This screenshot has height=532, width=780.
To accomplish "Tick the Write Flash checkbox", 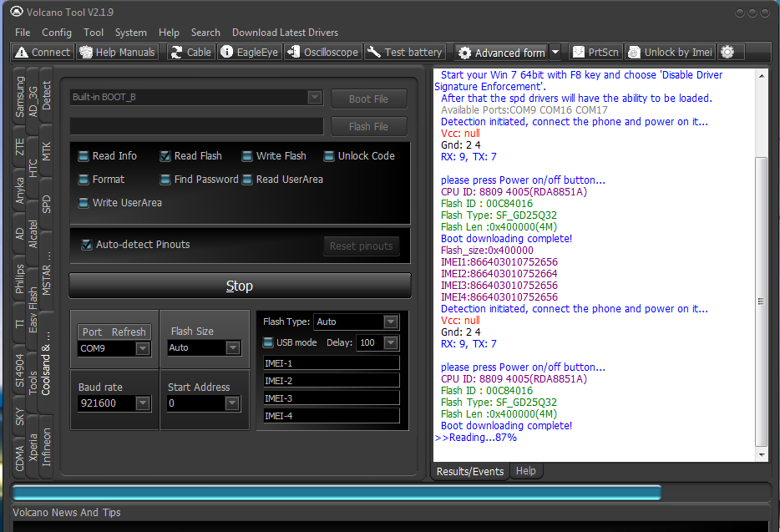I will [246, 156].
